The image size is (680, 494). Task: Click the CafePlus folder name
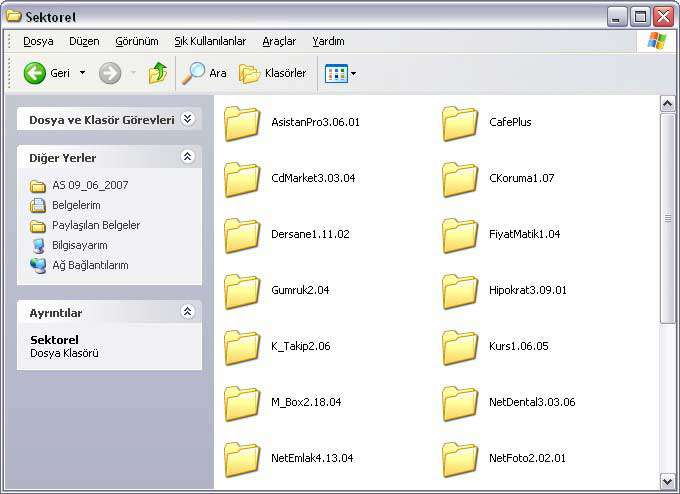(510, 122)
